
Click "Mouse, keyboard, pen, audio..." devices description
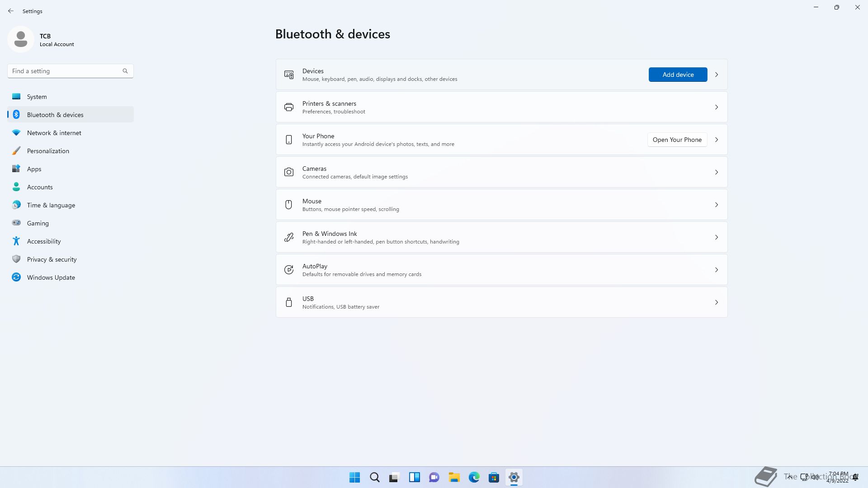(x=380, y=79)
